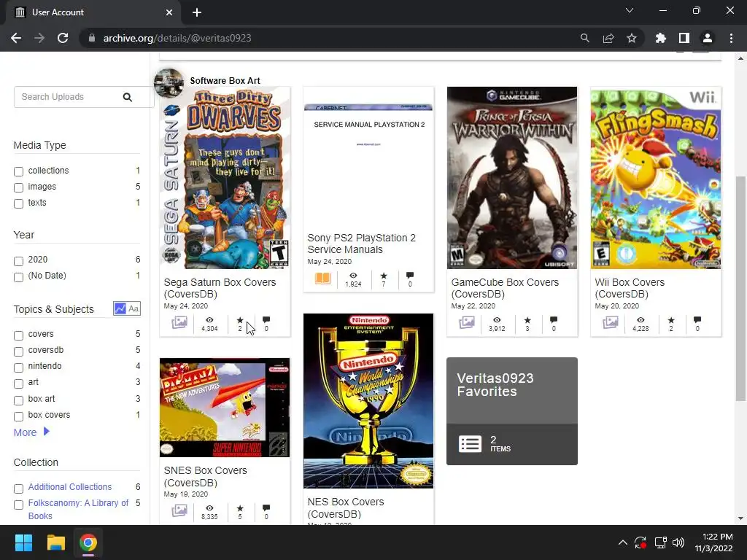This screenshot has height=560, width=747.
Task: Check the texts media type filter
Action: tap(18, 204)
